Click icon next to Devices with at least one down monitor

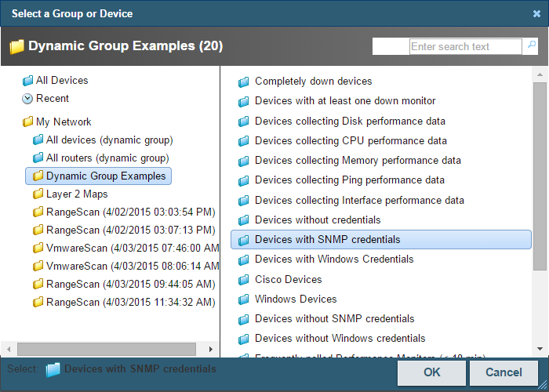coord(243,101)
